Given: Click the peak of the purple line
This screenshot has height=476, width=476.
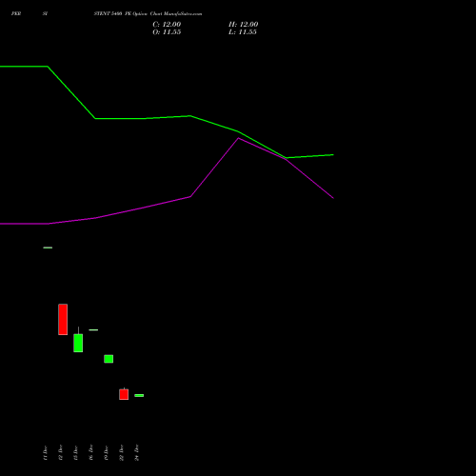Looking at the screenshot, I should point(239,138).
